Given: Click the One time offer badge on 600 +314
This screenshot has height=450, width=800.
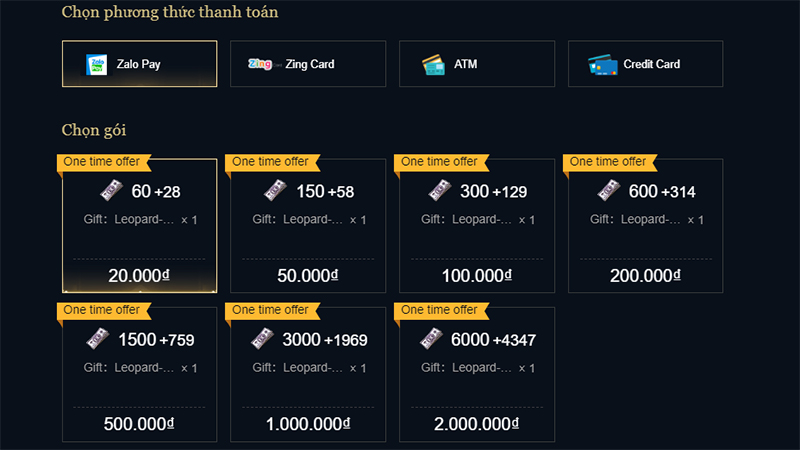Looking at the screenshot, I should pyautogui.click(x=610, y=162).
